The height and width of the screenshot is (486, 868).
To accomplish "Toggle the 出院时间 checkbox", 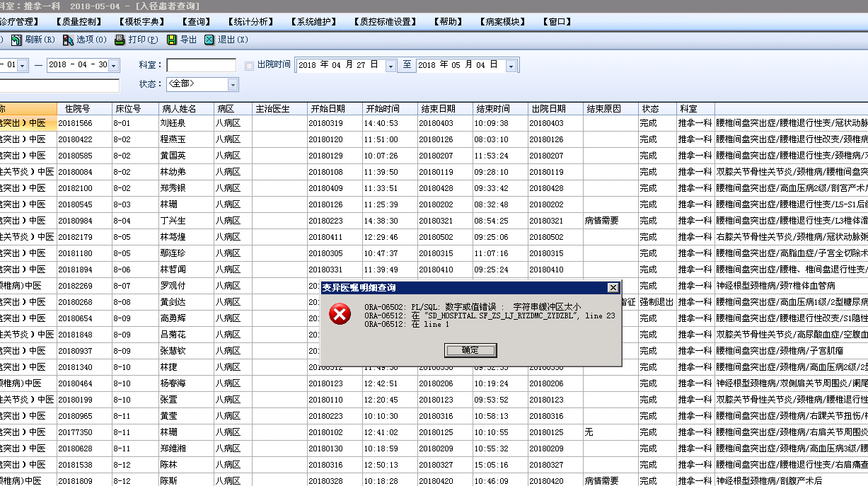I will coord(249,66).
